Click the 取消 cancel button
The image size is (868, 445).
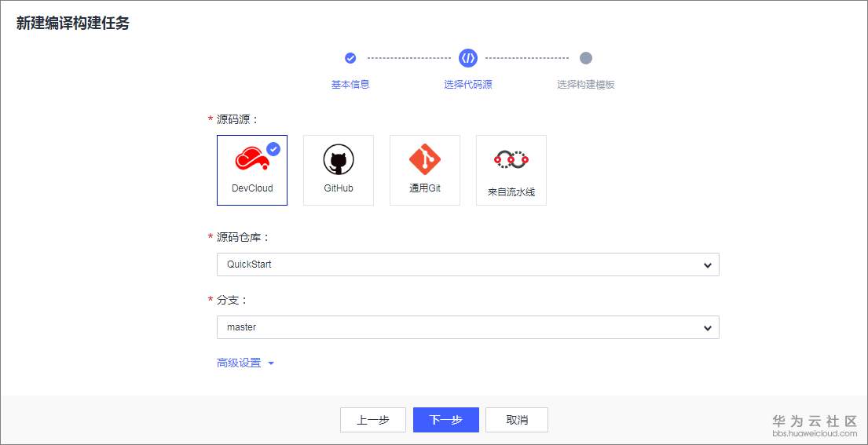517,420
